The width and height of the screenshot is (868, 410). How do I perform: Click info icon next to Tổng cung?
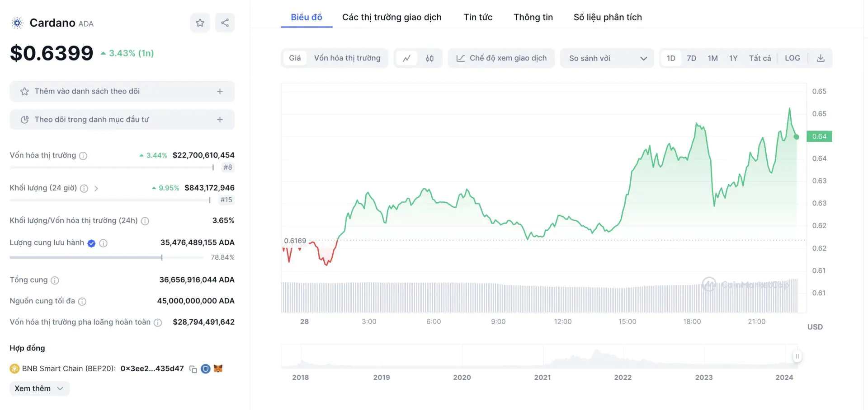55,280
